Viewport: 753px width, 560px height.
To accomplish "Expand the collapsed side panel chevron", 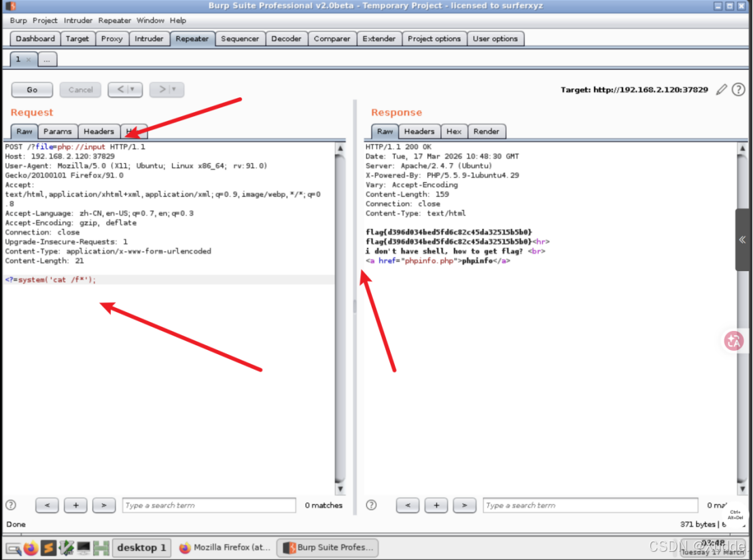I will (x=742, y=240).
